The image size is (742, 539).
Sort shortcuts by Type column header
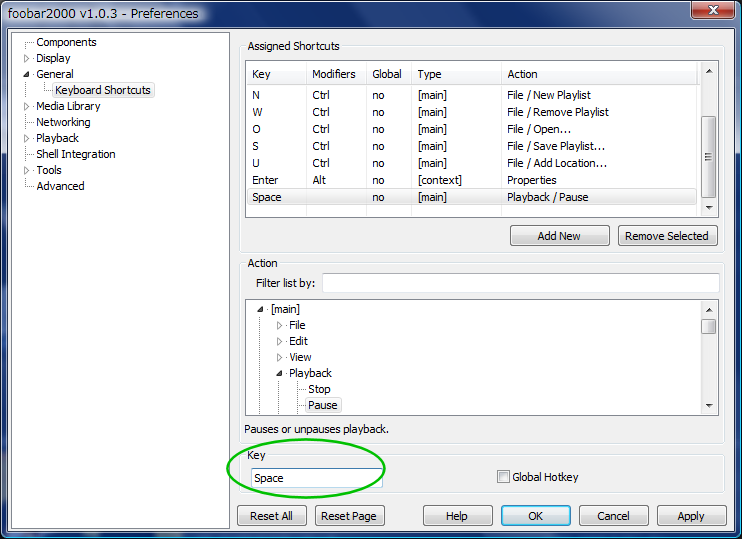tap(456, 74)
